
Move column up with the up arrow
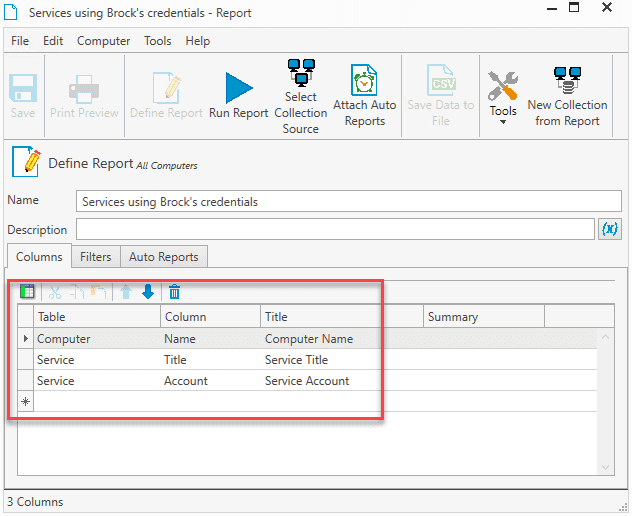[126, 292]
